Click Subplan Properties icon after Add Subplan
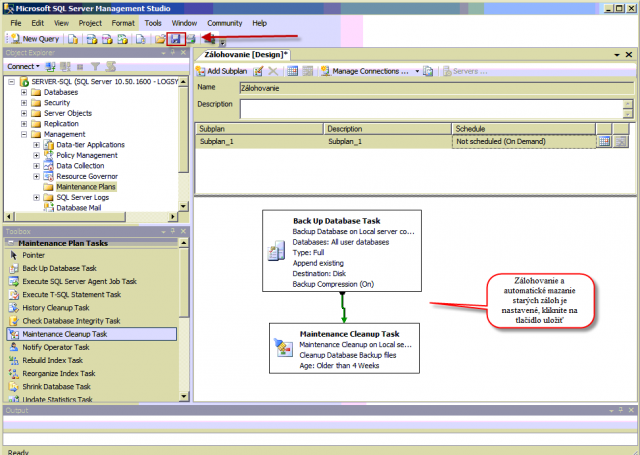The height and width of the screenshot is (455, 640). [x=258, y=71]
